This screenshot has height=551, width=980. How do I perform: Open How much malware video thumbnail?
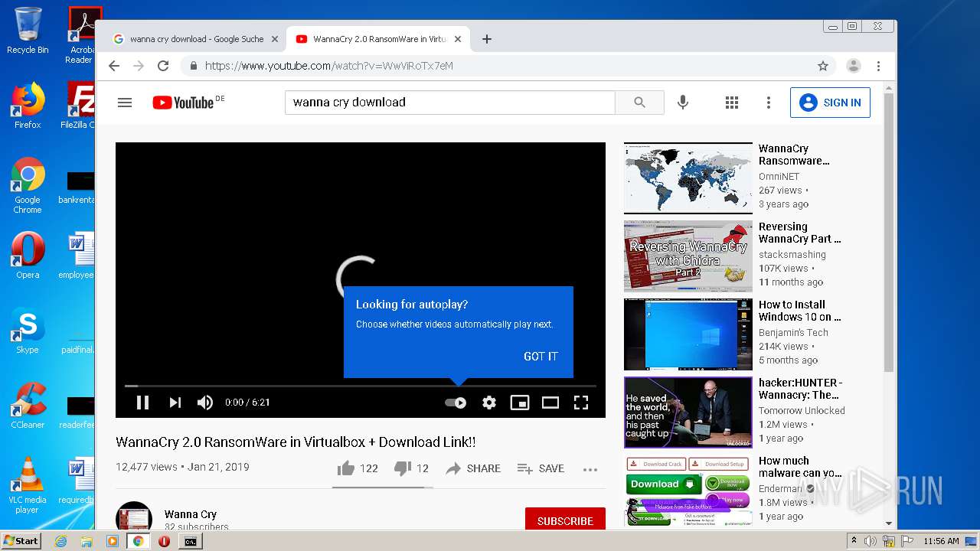688,490
